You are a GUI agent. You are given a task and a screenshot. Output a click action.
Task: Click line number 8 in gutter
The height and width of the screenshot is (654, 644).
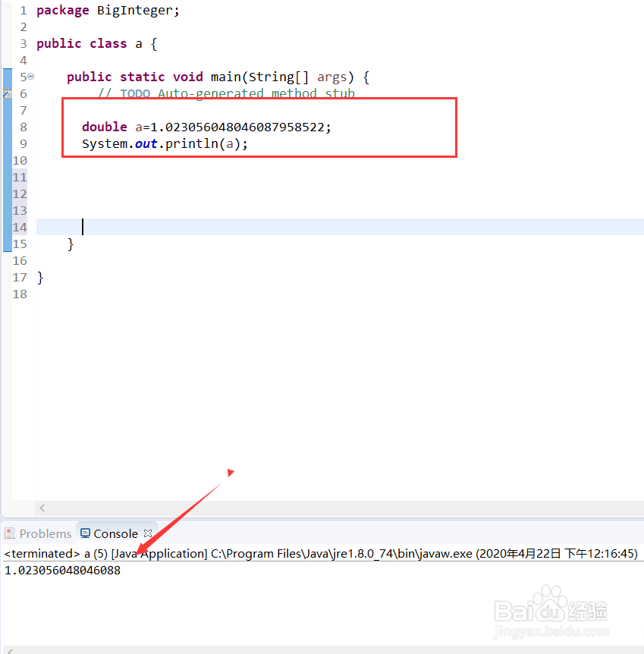click(24, 127)
